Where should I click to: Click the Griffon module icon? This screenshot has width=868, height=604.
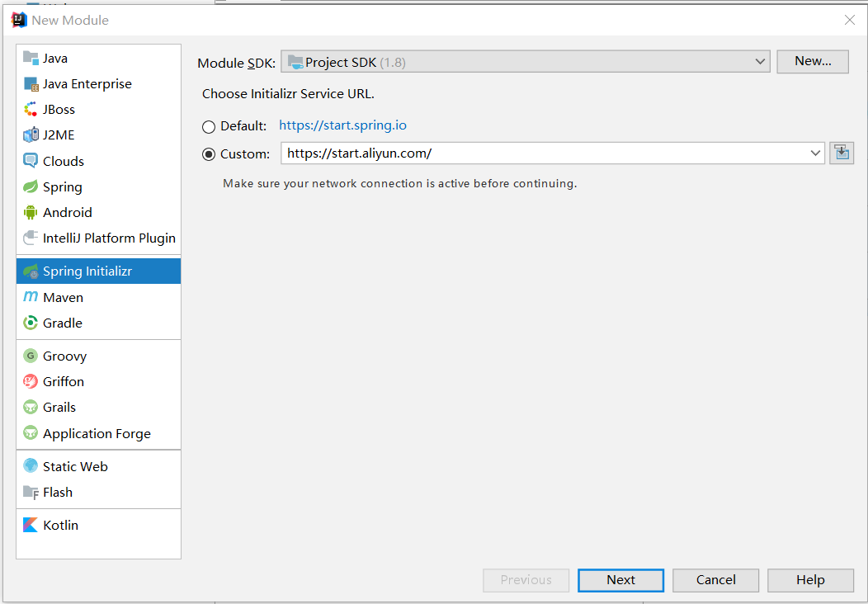[31, 381]
